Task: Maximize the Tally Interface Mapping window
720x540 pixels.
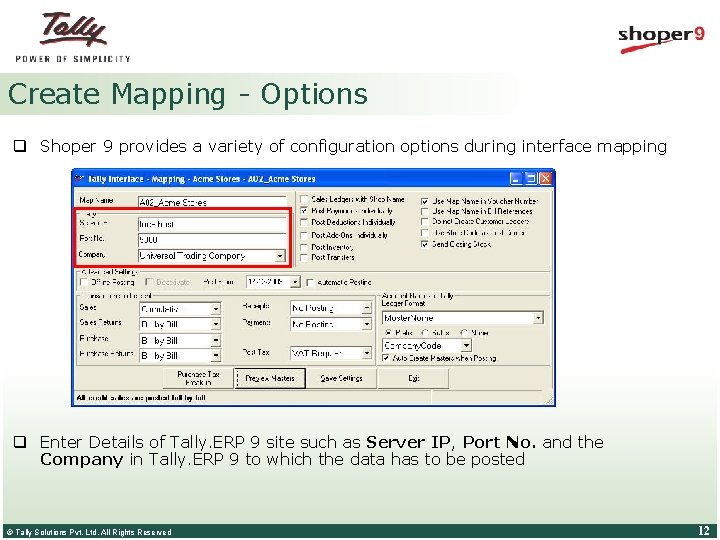Action: tap(530, 178)
